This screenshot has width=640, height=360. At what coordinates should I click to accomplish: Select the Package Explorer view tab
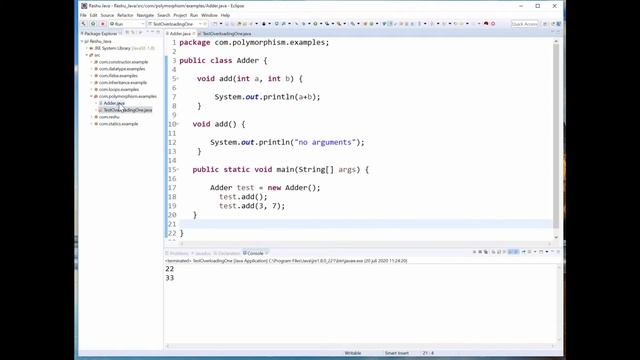coord(100,33)
